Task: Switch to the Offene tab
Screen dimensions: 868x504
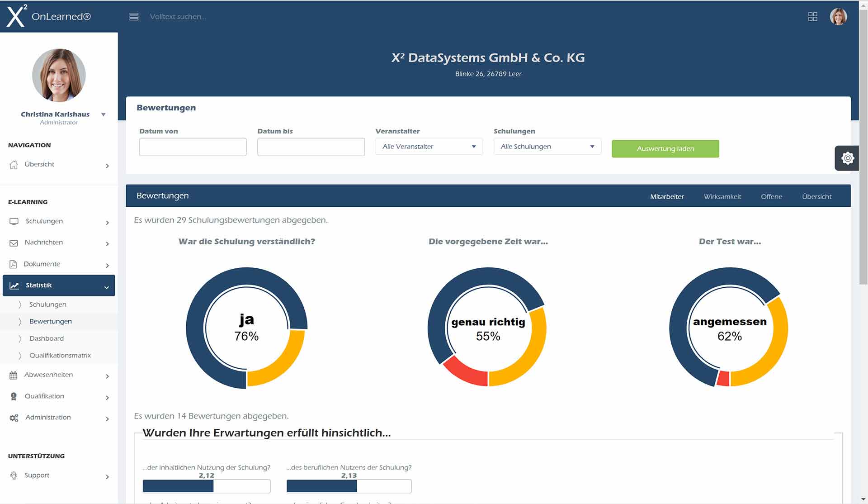Action: coord(771,196)
